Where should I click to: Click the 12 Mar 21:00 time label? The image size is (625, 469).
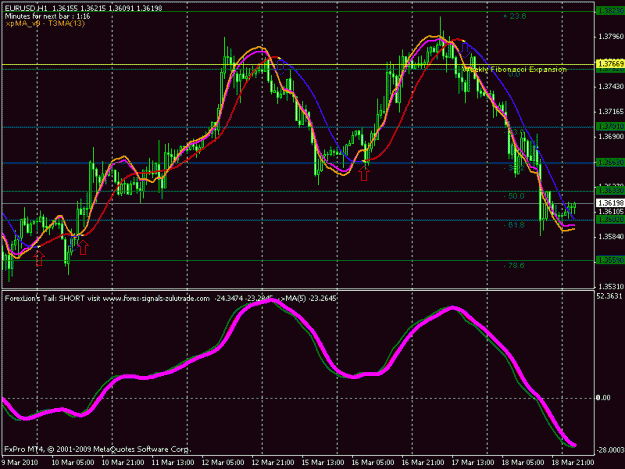coord(273,463)
